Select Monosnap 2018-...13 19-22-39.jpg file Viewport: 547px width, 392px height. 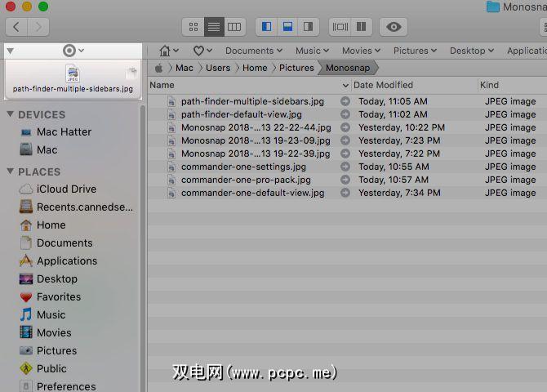click(256, 154)
